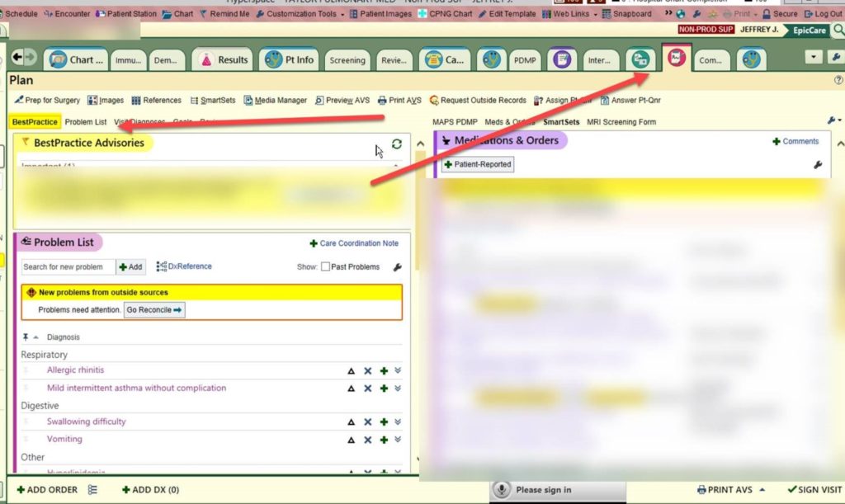Viewport: 845px width, 504px height.
Task: Open the Problem List wrench settings
Action: point(397,267)
